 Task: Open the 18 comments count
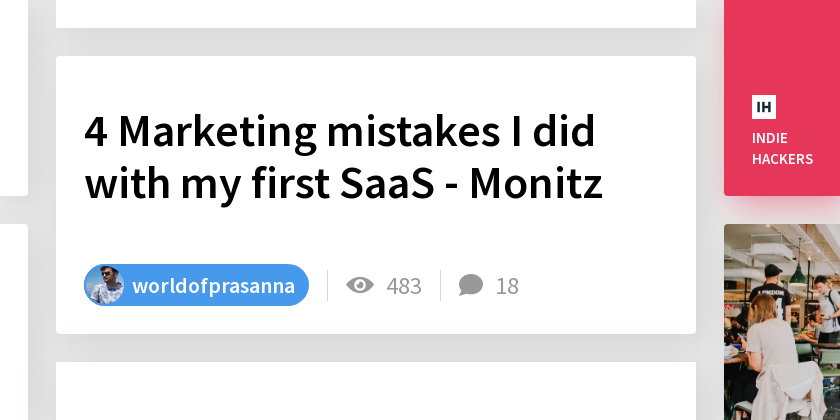point(507,286)
